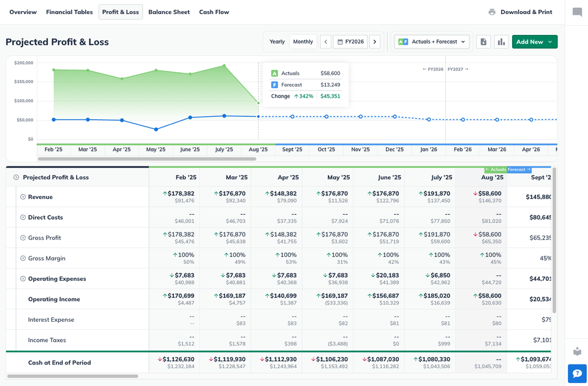Image resolution: width=588 pixels, height=386 pixels.
Task: Click Direct Costs Sept value $80,645
Action: coord(540,217)
